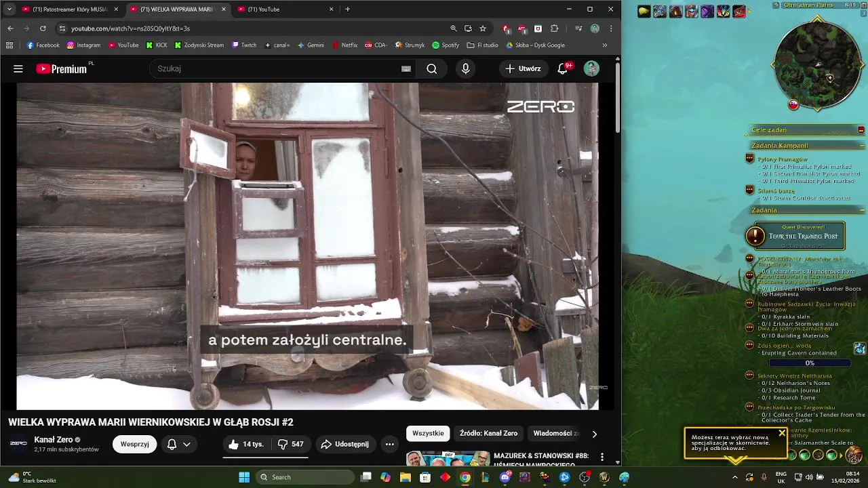This screenshot has width=868, height=488.
Task: Click the Windows taskbar Search box
Action: [305, 477]
